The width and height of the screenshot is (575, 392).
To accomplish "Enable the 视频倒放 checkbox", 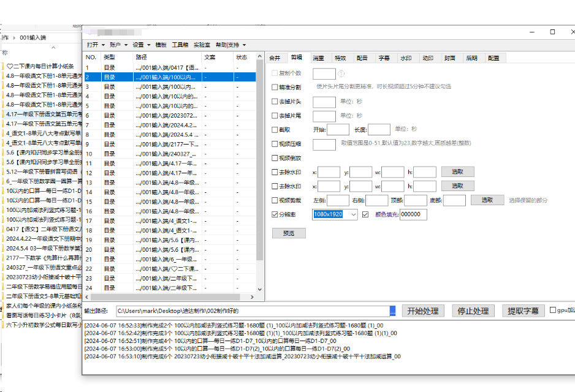I will (x=274, y=157).
